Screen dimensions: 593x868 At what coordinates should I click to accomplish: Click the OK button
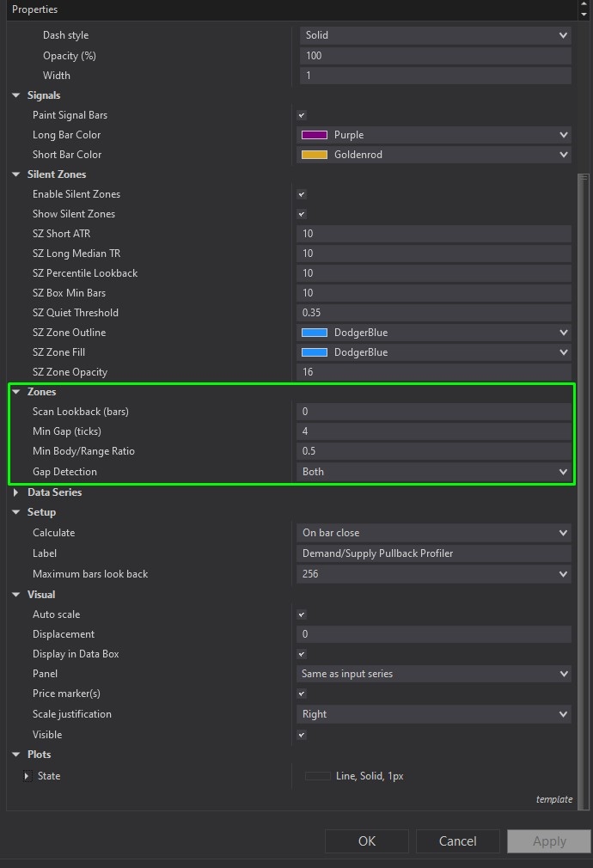[x=366, y=840]
